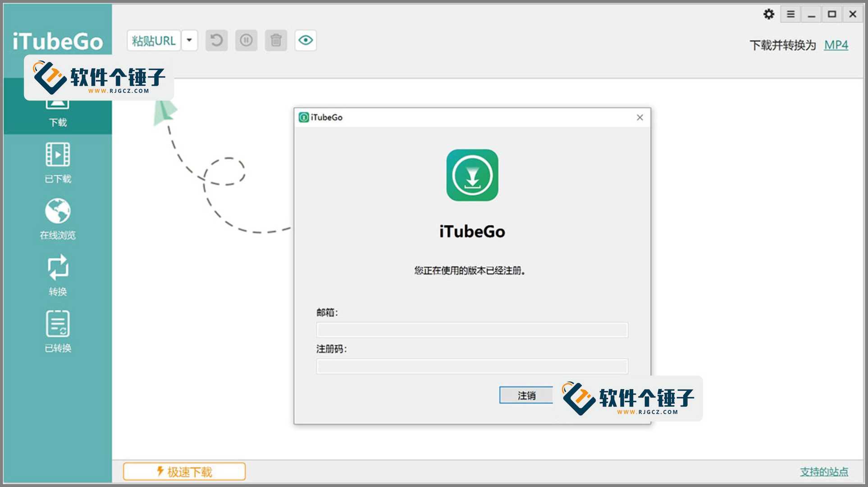Change the MP4 output format link
This screenshot has height=487, width=868.
836,45
